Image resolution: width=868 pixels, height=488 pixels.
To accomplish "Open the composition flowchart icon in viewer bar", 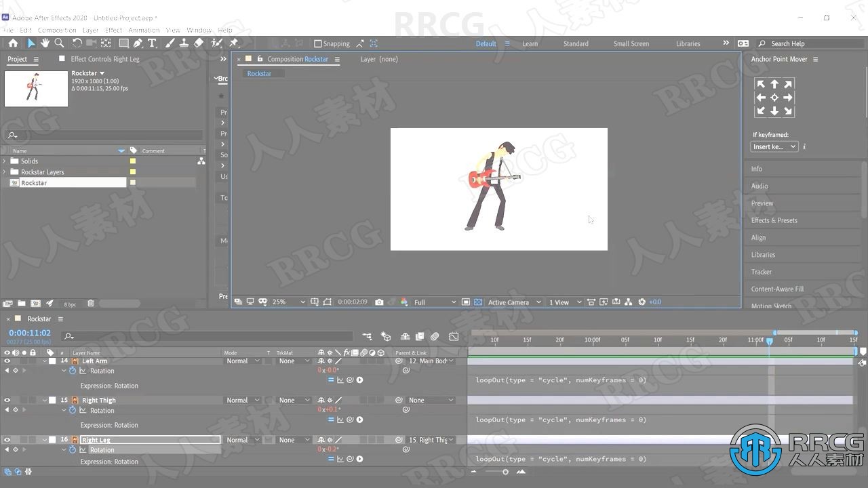I will (x=628, y=302).
